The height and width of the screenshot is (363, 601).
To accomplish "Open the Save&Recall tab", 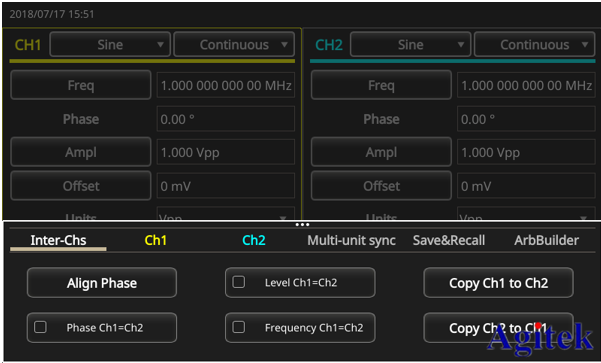I will (449, 240).
